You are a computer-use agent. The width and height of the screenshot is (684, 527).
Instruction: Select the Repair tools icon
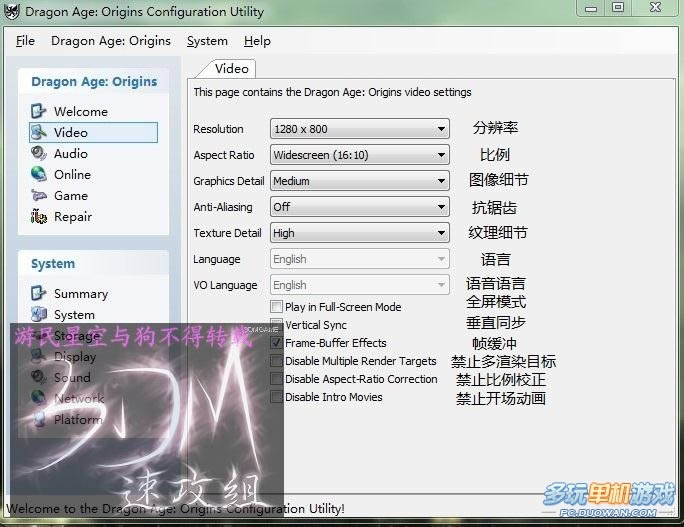39,216
